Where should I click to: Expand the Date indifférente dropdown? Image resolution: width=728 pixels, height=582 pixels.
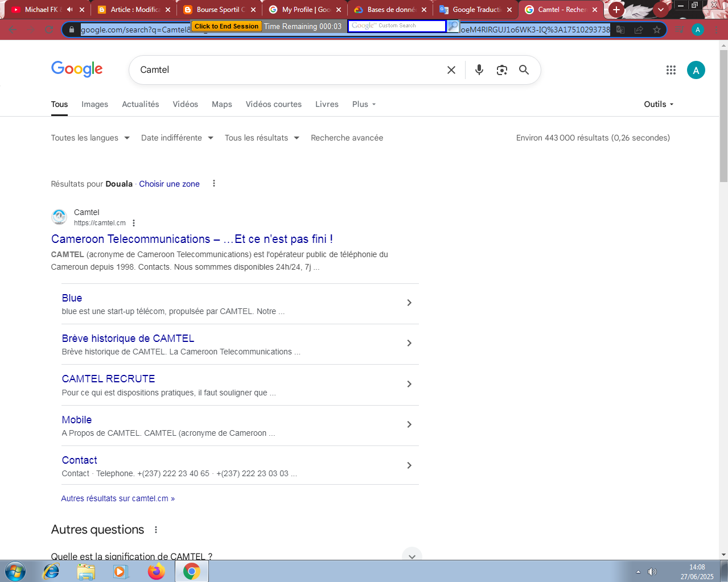[177, 138]
